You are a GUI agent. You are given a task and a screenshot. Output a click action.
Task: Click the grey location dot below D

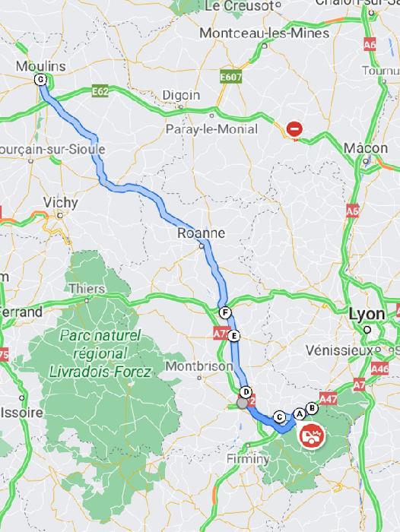pos(242,404)
